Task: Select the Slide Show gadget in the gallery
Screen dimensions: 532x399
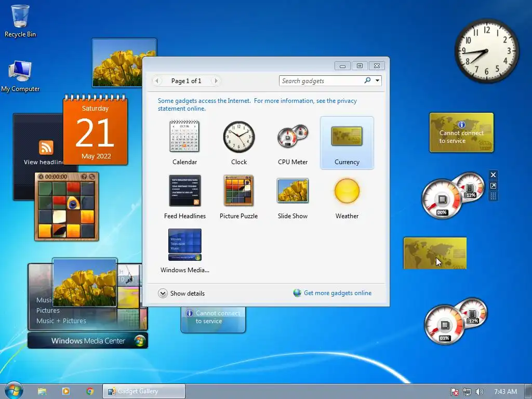Action: pos(292,197)
